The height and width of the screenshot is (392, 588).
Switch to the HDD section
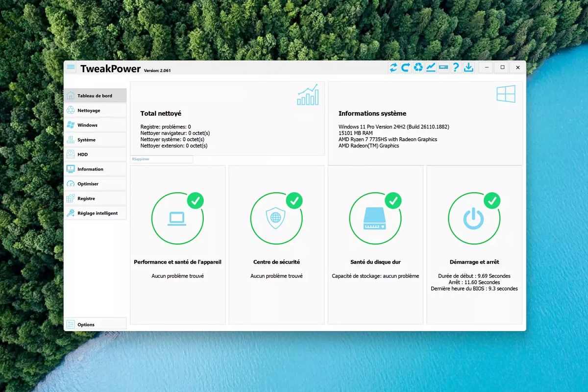[x=95, y=154]
